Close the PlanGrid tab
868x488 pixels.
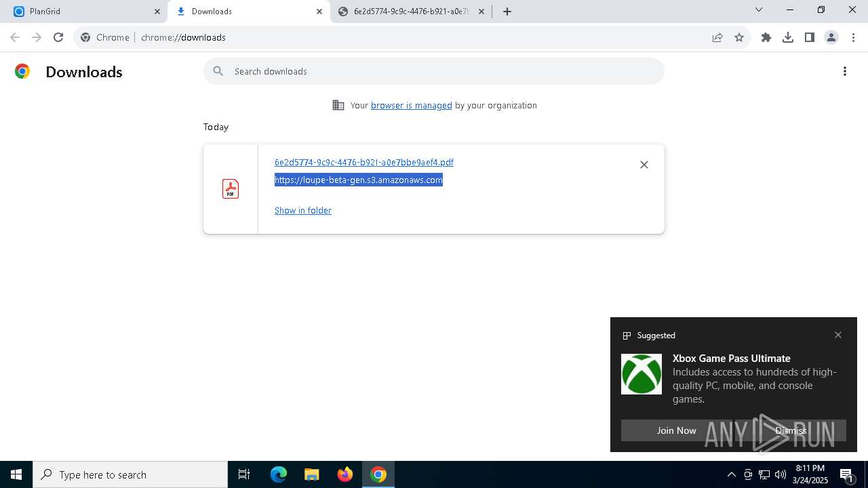coord(157,12)
